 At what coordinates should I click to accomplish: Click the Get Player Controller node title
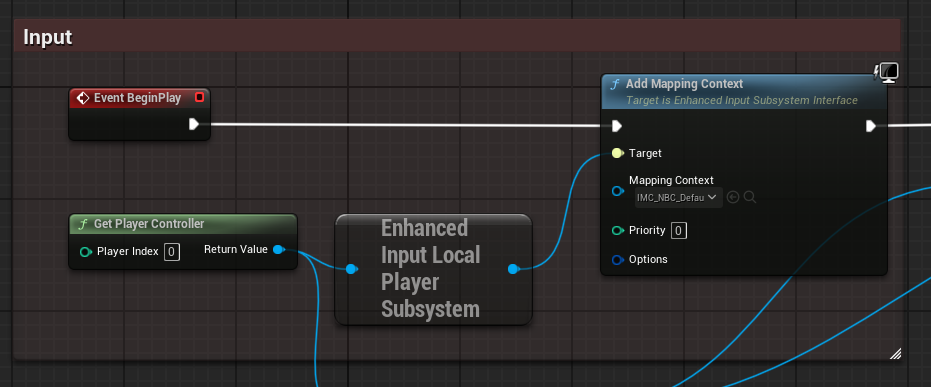coord(149,224)
